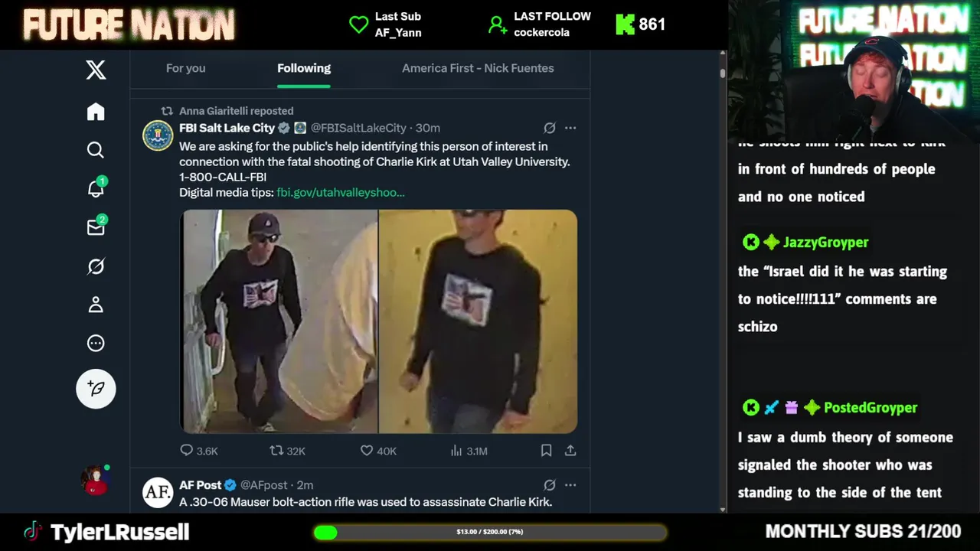
Task: Click the X logo in sidebar
Action: 96,70
